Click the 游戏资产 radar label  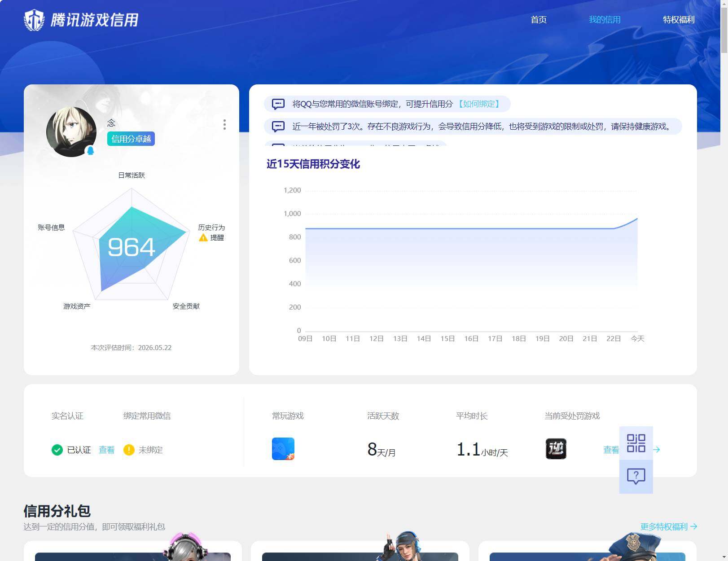(x=77, y=306)
